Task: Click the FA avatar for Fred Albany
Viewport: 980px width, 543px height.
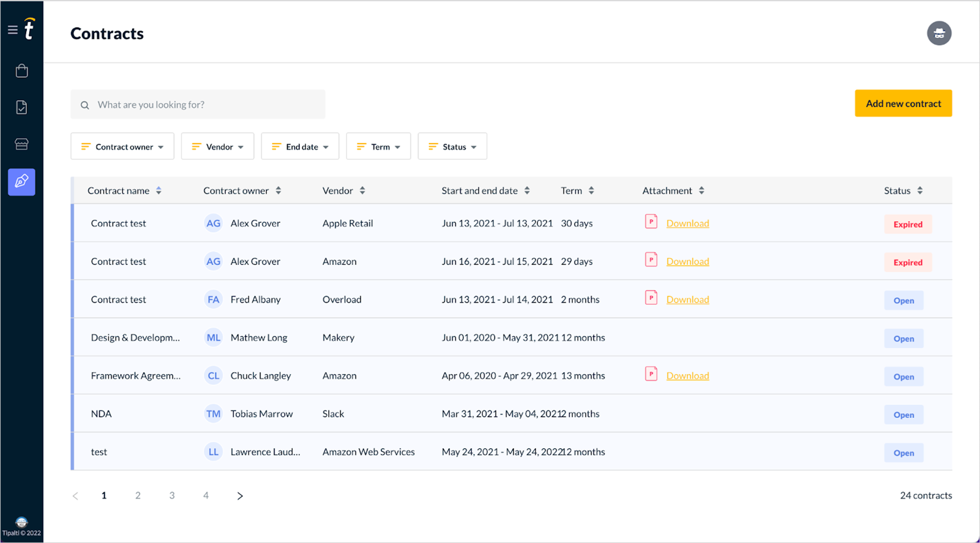Action: (213, 300)
